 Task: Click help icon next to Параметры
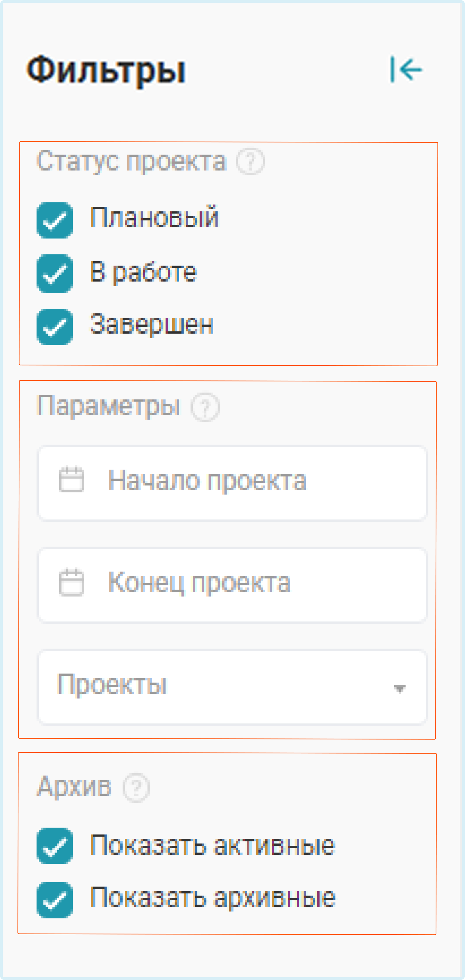(x=205, y=407)
